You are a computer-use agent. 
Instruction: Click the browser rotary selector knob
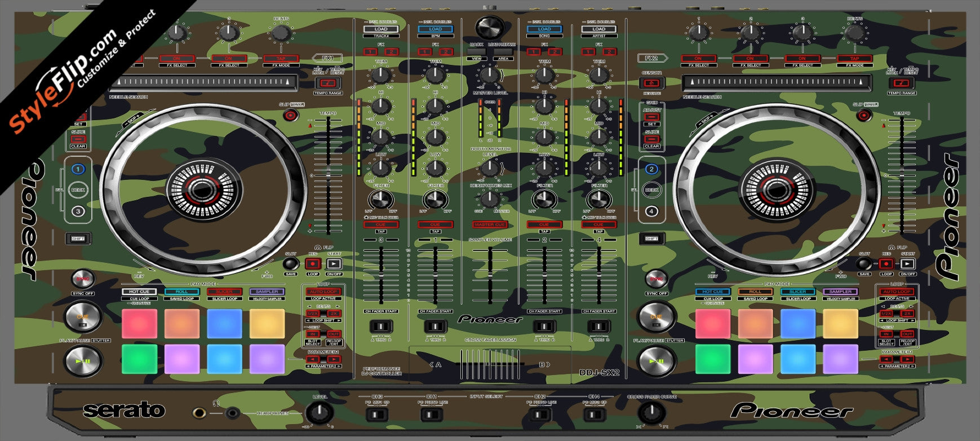click(490, 27)
